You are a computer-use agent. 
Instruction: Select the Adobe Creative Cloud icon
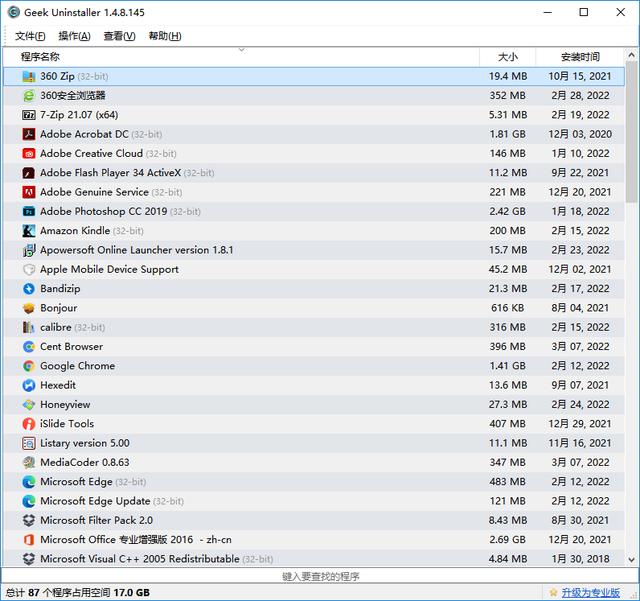pos(30,154)
